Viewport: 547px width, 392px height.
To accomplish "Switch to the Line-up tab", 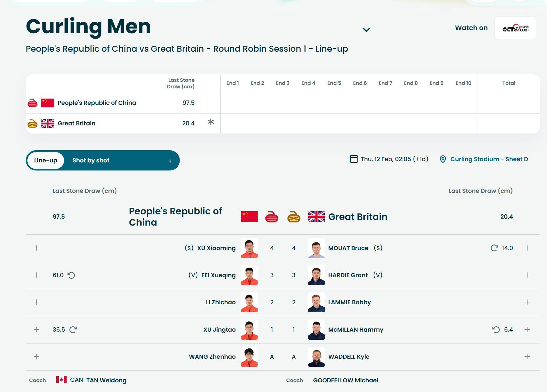I will coord(46,161).
